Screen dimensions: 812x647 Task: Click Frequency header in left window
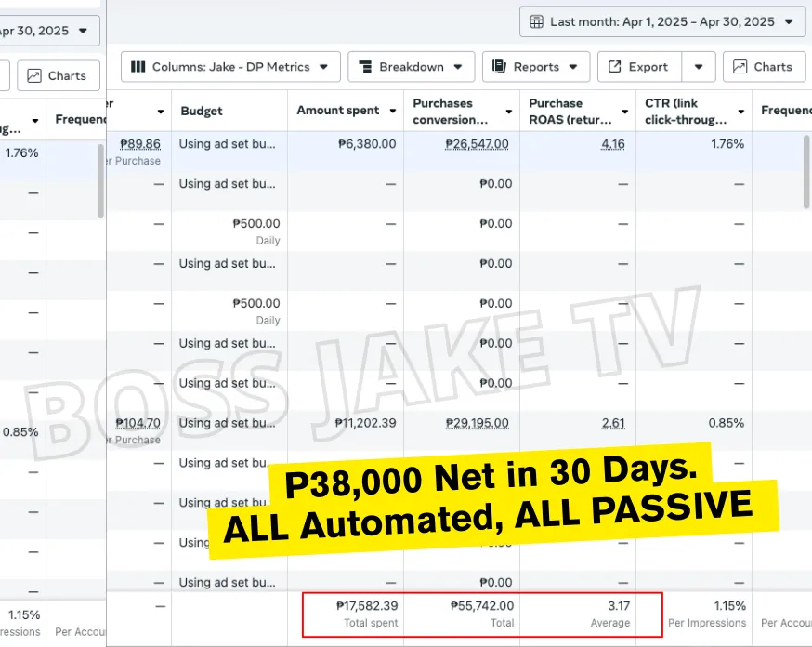pyautogui.click(x=80, y=119)
